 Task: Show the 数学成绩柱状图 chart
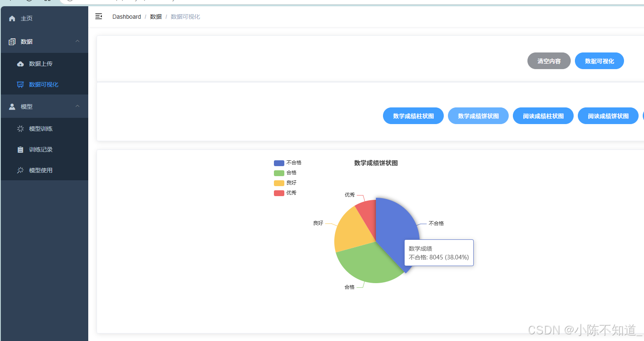click(413, 116)
